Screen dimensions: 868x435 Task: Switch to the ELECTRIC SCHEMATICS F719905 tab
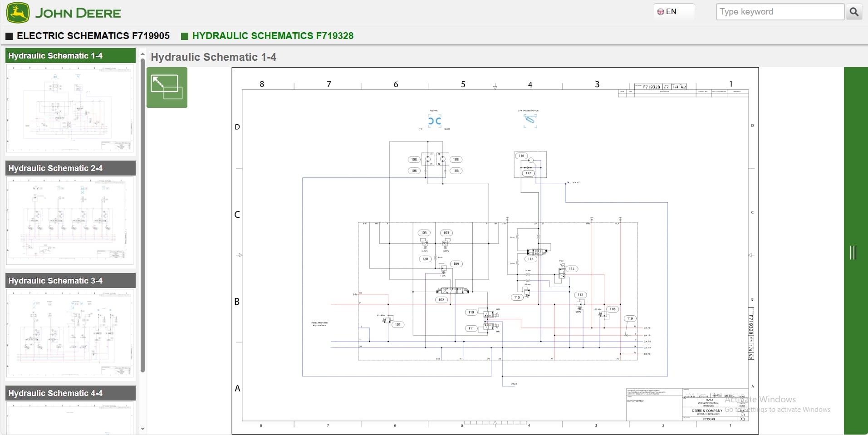pyautogui.click(x=93, y=36)
